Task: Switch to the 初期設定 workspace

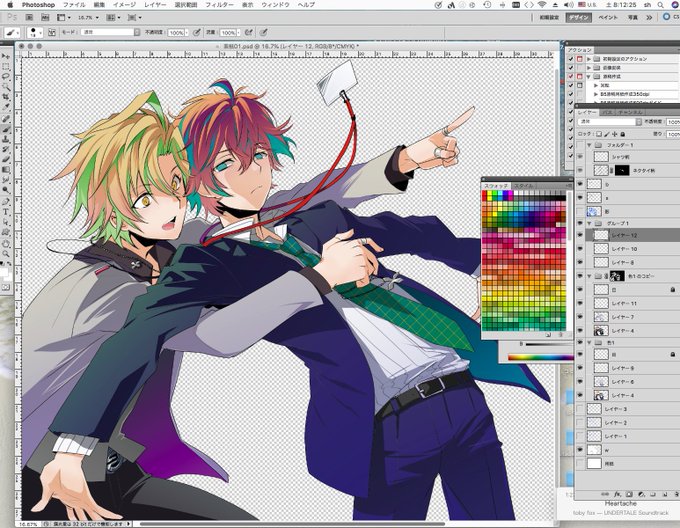Action: pyautogui.click(x=549, y=18)
